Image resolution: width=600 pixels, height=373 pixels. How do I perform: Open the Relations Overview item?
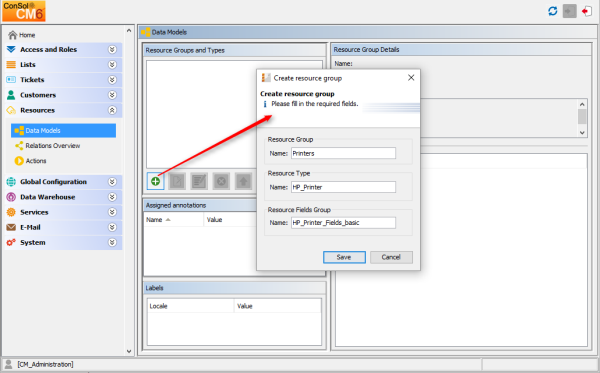52,145
